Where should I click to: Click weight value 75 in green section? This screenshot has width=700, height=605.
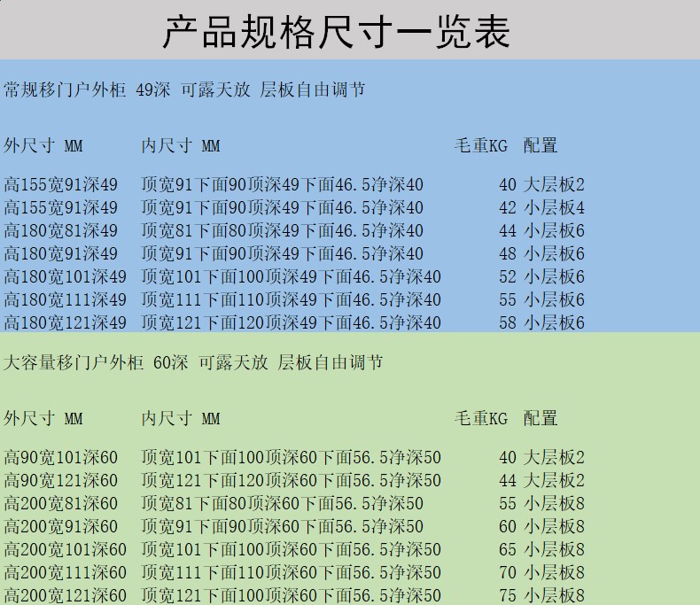coord(508,595)
